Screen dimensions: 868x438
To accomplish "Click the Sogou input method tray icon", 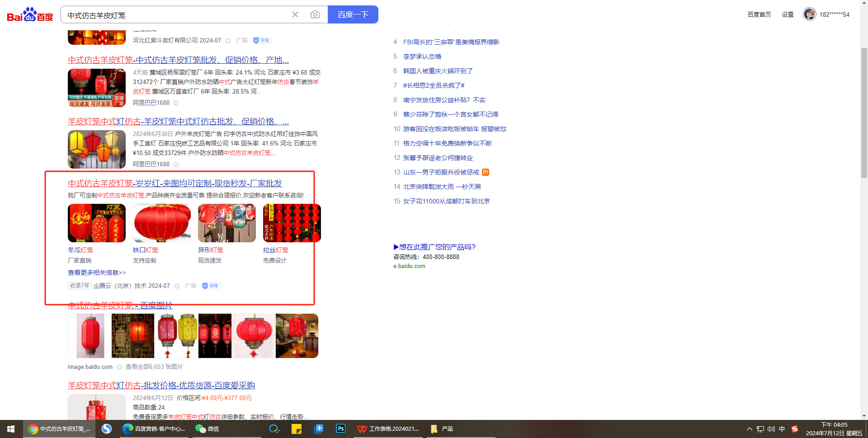I will point(795,429).
